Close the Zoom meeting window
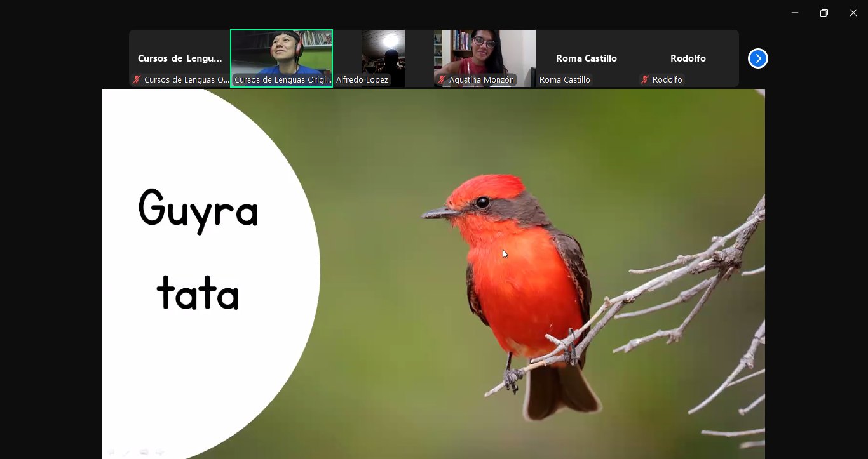The width and height of the screenshot is (868, 459). [853, 13]
